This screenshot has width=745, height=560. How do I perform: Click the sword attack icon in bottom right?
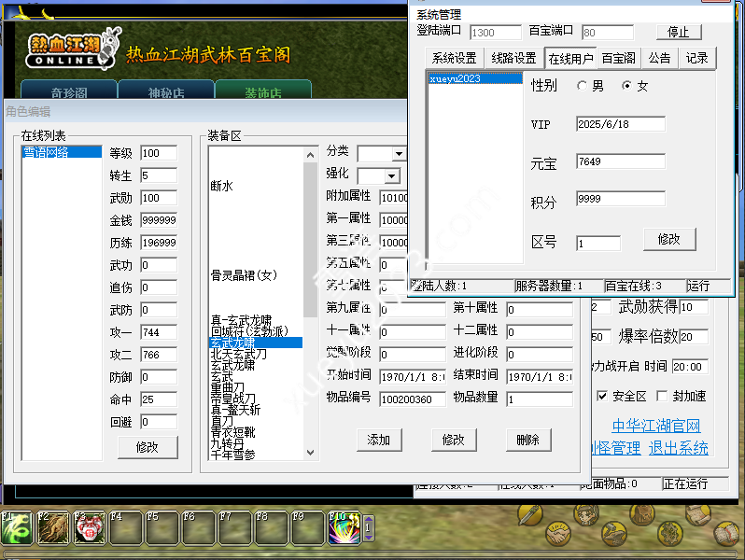529,514
